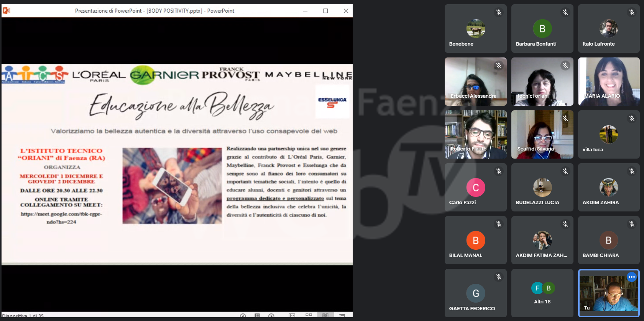
Task: Select Roberto Flauto video tile
Action: click(475, 134)
